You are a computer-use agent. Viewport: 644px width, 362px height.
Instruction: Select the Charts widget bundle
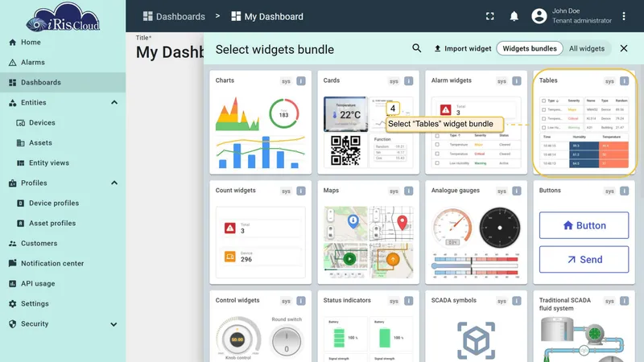[260, 122]
